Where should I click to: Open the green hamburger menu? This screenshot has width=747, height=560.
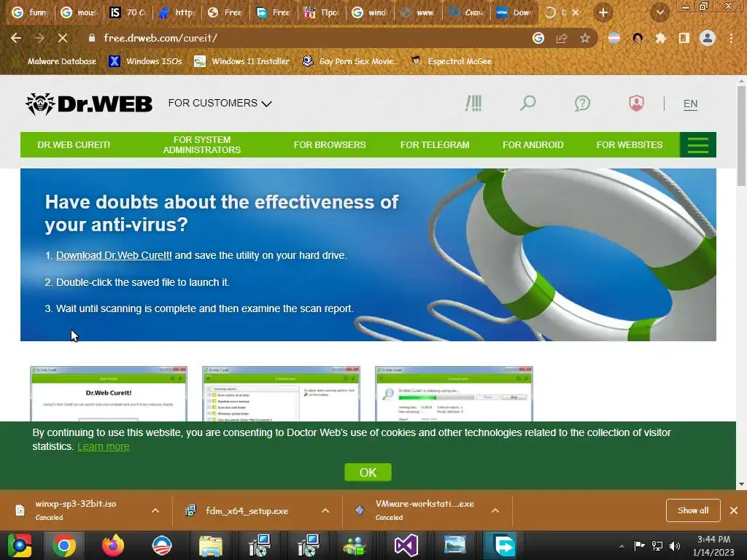pyautogui.click(x=698, y=145)
